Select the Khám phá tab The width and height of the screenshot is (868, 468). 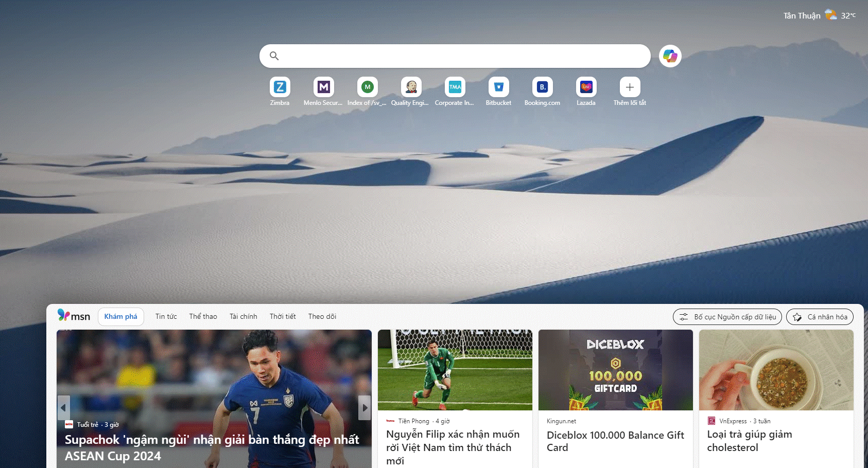point(120,317)
